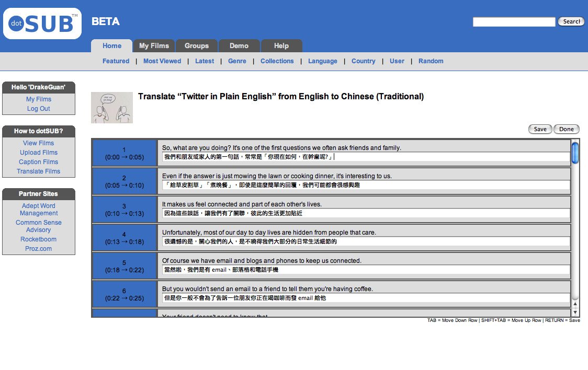Click the page title "Translate Twitter in Plain English"
This screenshot has height=370, width=588.
(281, 97)
